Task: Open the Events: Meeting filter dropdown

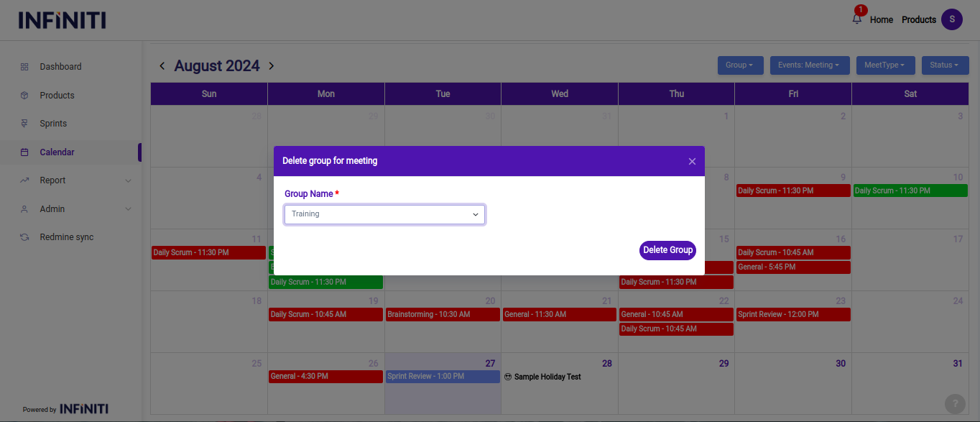Action: pyautogui.click(x=809, y=65)
